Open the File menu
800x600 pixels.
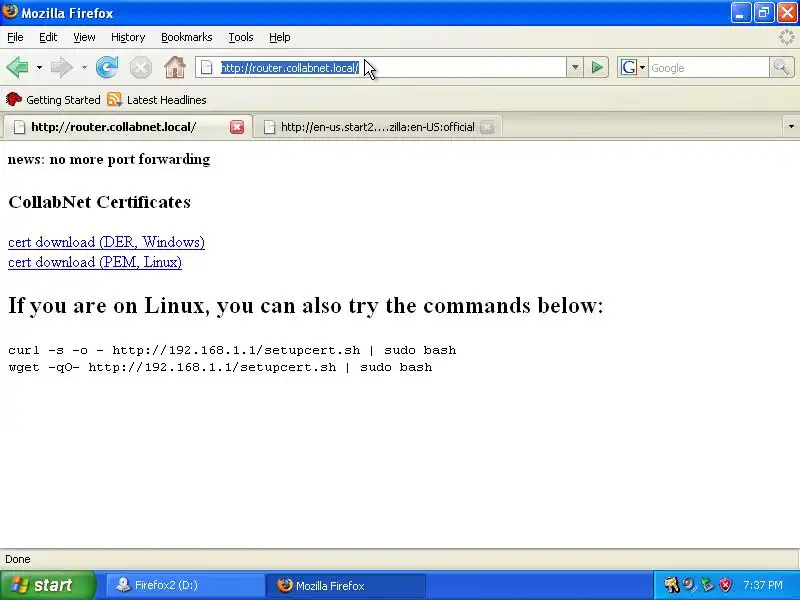(15, 37)
